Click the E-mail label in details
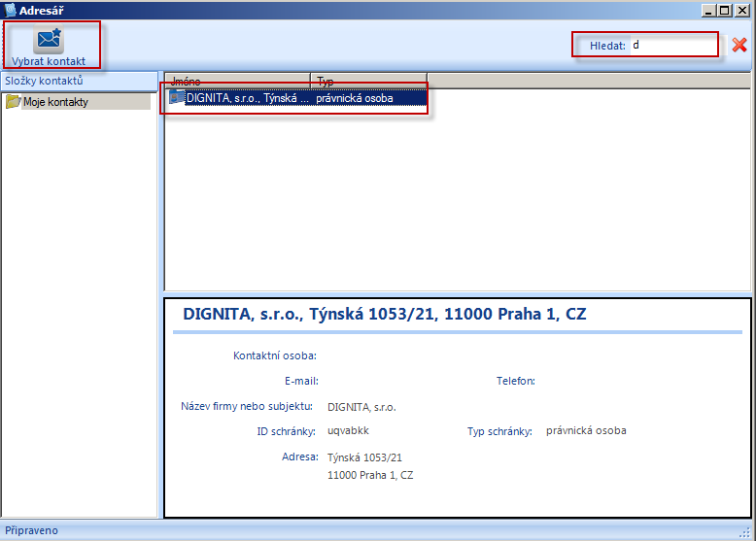The width and height of the screenshot is (756, 541). pyautogui.click(x=301, y=381)
